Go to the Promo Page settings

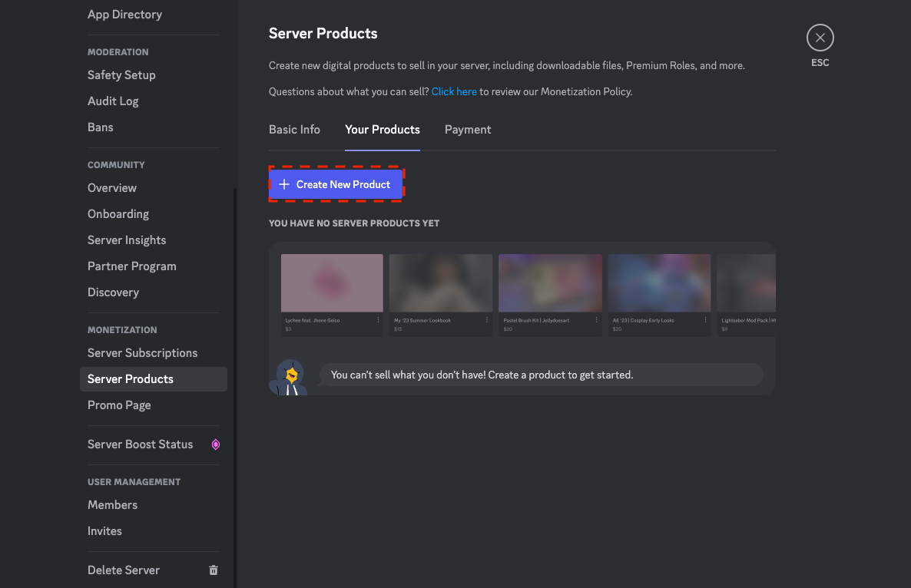click(x=119, y=405)
